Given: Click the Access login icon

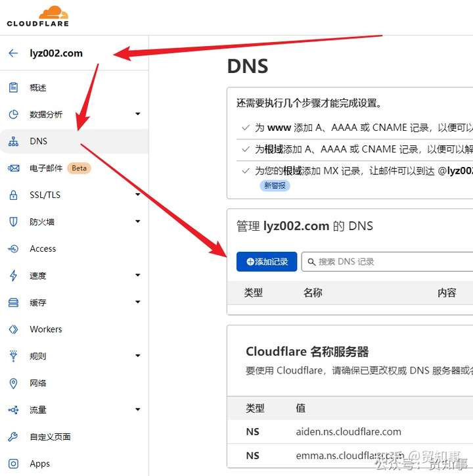Looking at the screenshot, I should click(x=13, y=249).
